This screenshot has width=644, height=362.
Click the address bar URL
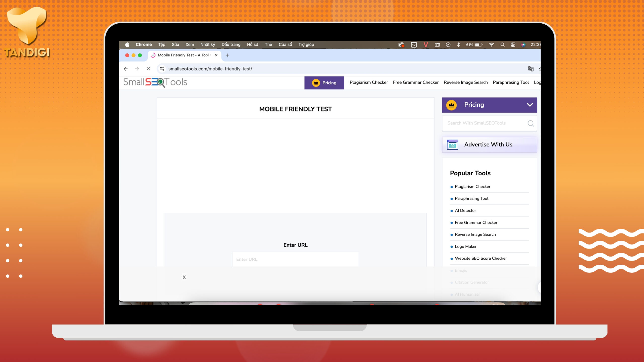tap(210, 69)
